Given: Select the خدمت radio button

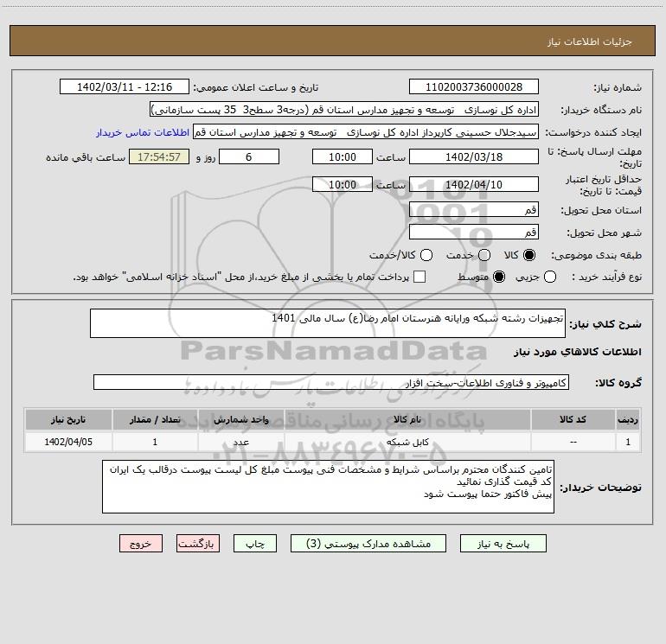Looking at the screenshot, I should [x=484, y=255].
